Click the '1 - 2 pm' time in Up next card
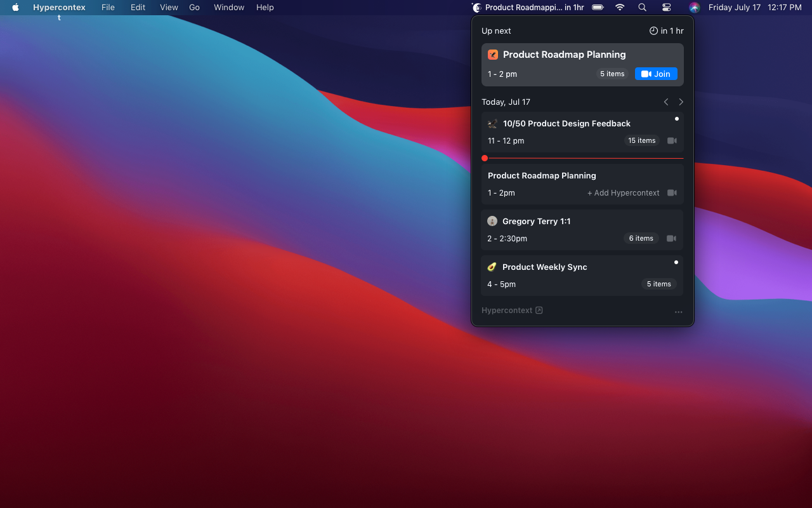 click(502, 74)
